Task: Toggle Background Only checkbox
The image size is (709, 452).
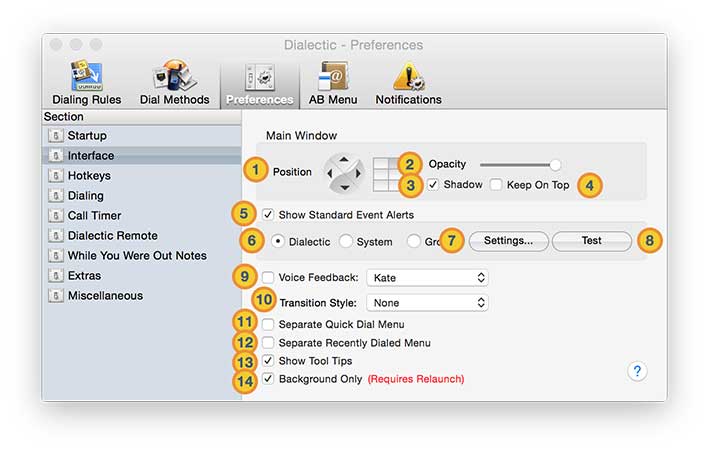Action: pos(268,379)
